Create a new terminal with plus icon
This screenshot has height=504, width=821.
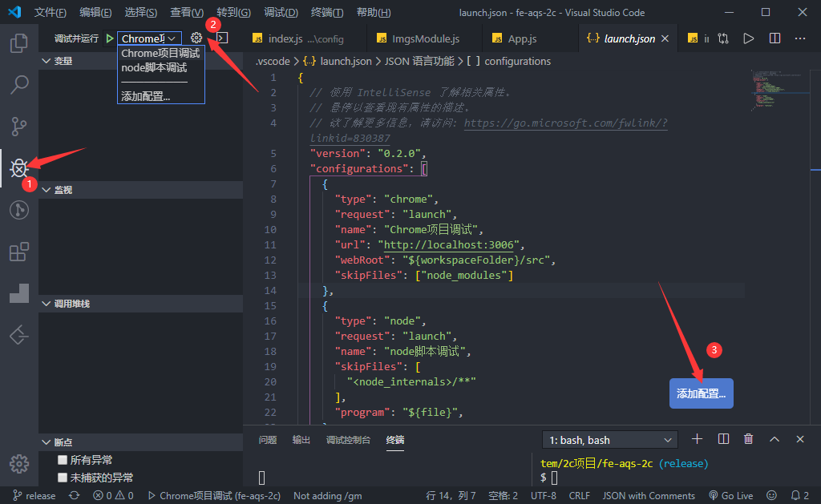(697, 439)
